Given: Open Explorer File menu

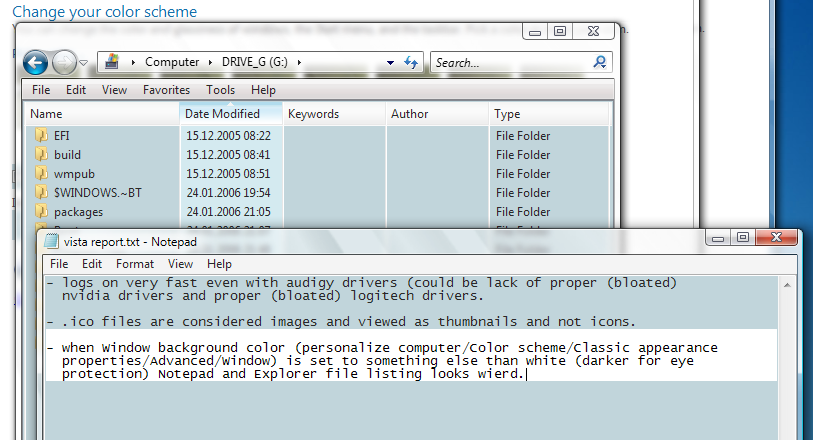Looking at the screenshot, I should 41,90.
